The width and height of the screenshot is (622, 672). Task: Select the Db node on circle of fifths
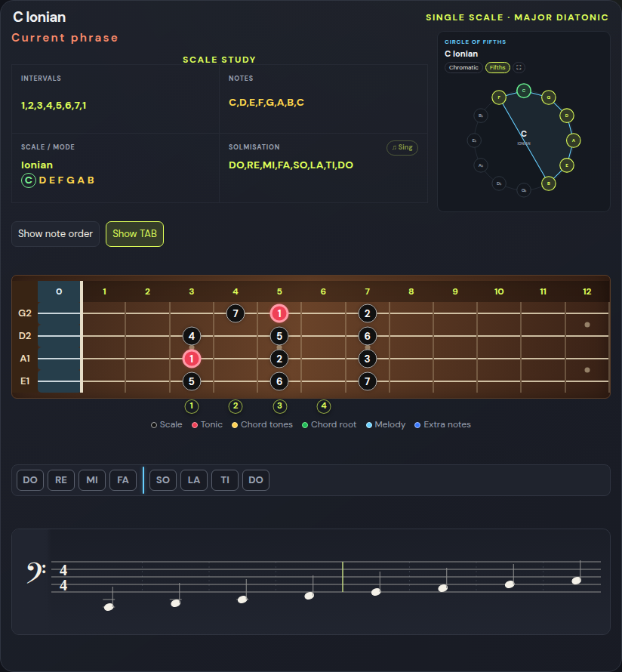499,183
